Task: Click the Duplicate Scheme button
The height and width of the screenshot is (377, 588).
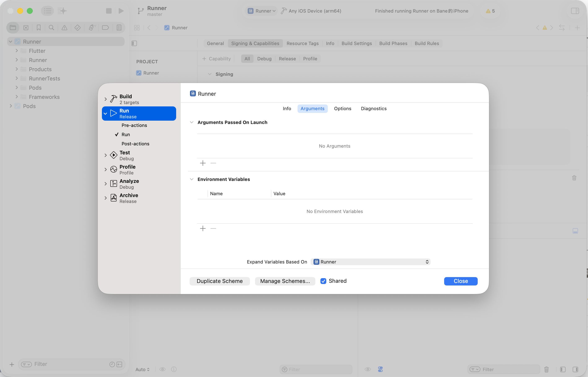Action: coord(219,281)
